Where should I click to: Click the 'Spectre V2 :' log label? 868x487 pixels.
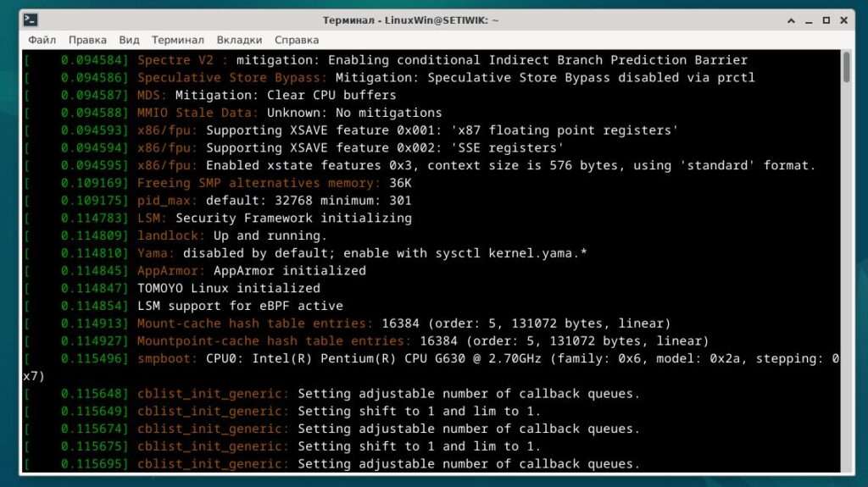click(x=183, y=60)
